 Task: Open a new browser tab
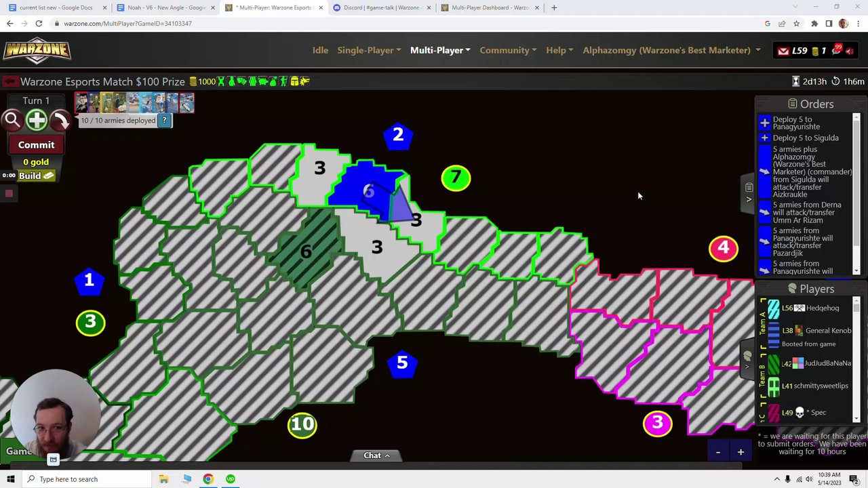(554, 8)
